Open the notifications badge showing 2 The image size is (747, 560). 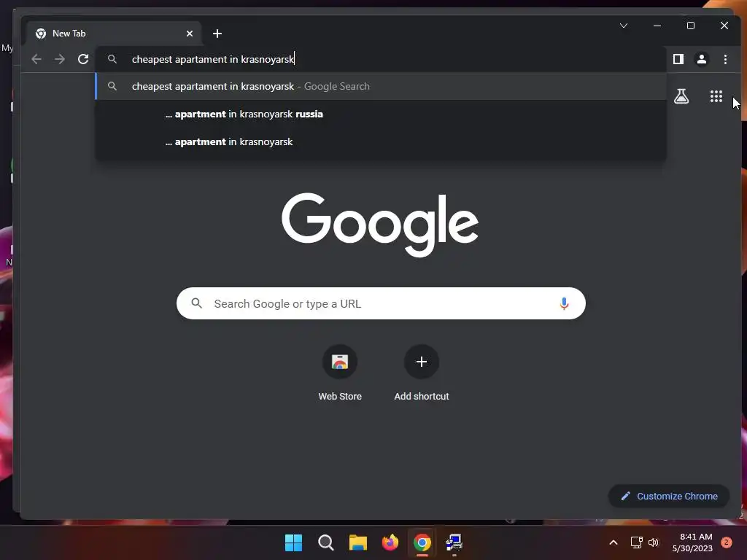[x=727, y=542]
